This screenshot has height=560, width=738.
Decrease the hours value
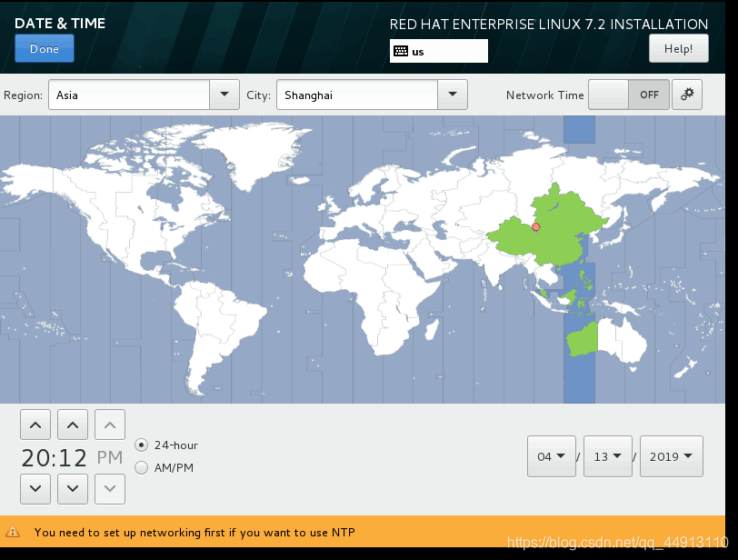coord(35,489)
